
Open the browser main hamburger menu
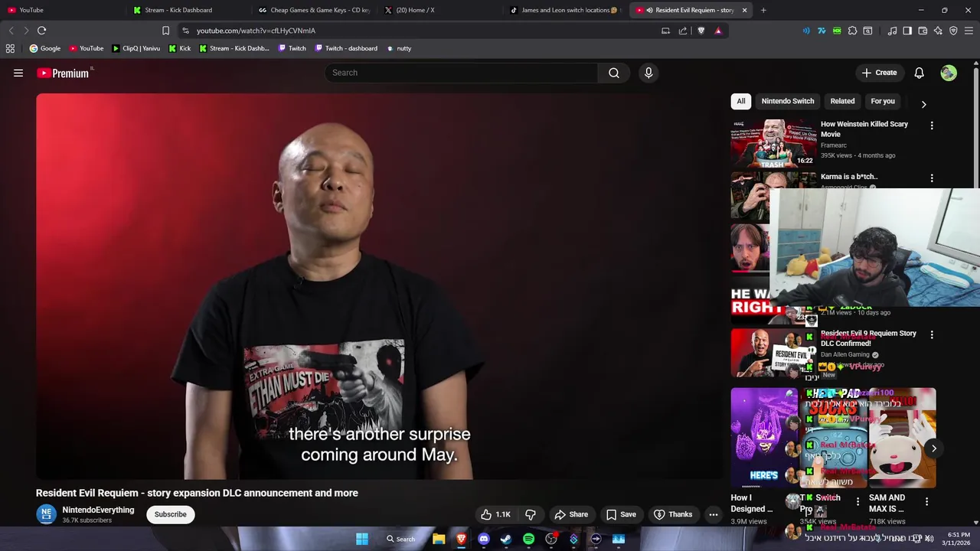969,31
